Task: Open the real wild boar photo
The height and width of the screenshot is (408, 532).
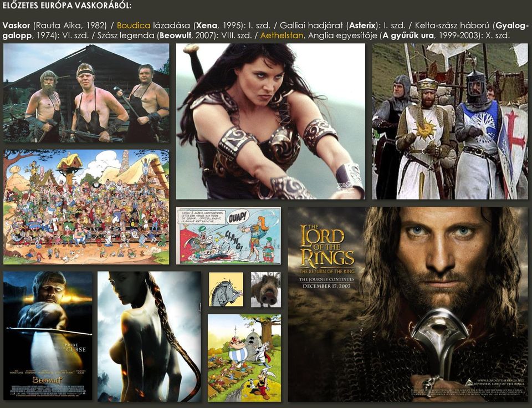Action: pos(266,289)
